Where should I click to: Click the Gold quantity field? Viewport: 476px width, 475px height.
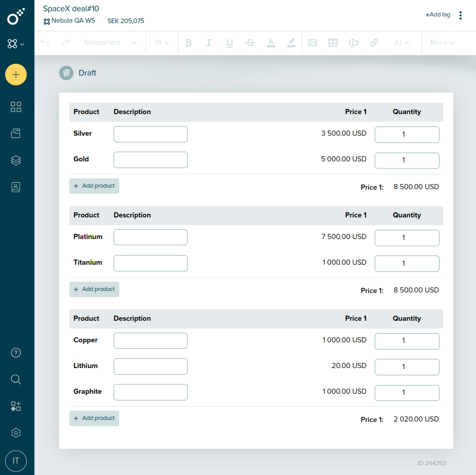pos(407,160)
